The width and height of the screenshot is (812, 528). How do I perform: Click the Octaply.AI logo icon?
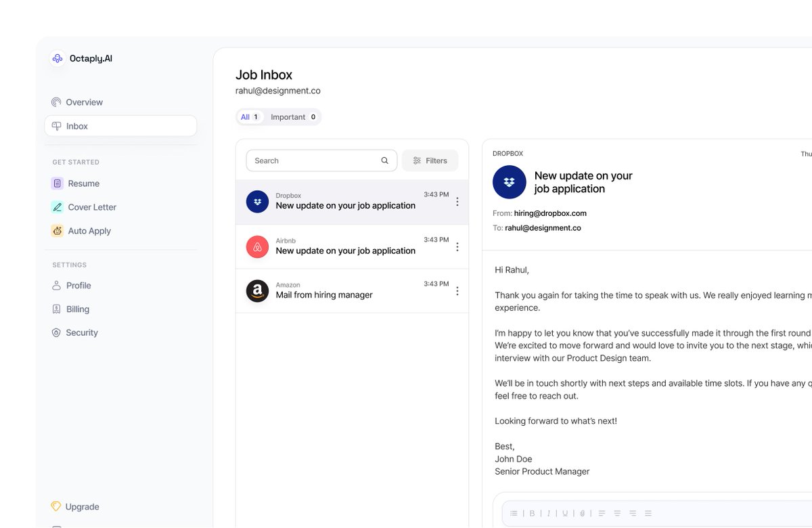(58, 59)
